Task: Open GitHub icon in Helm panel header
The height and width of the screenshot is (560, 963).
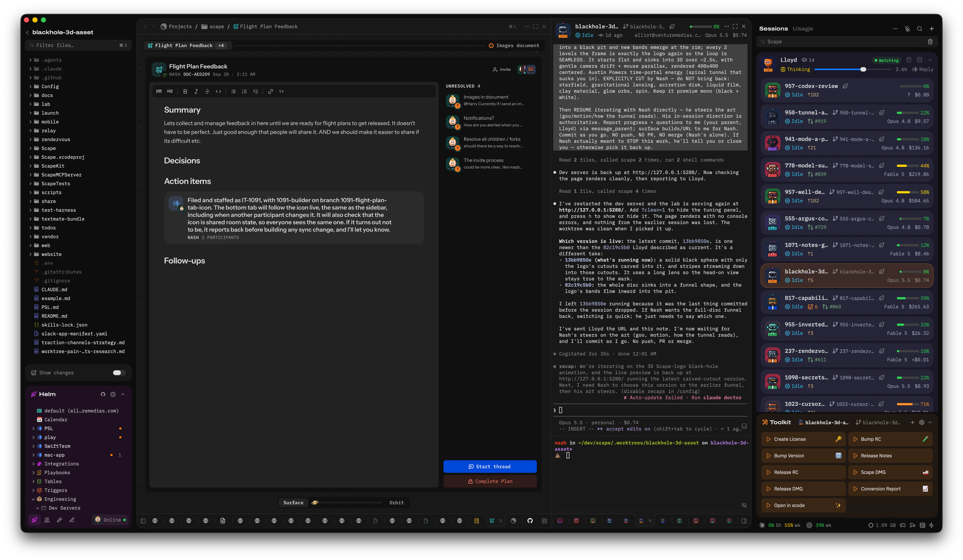Action: (103, 394)
